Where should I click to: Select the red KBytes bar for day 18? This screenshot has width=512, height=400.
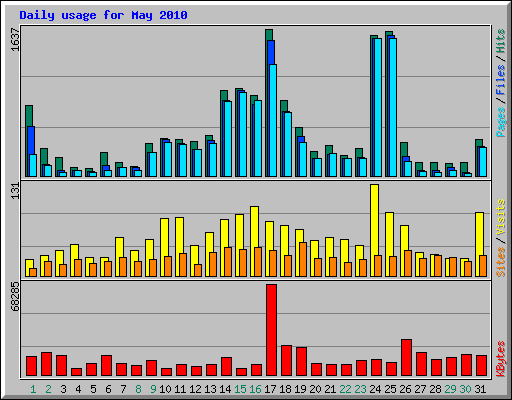[286, 361]
